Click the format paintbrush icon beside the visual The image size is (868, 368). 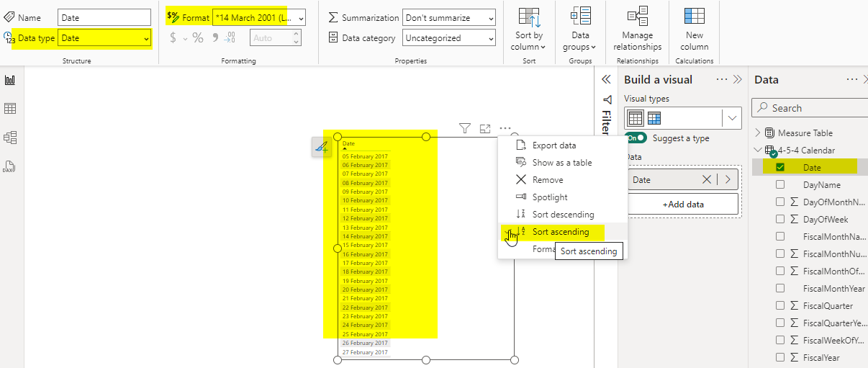tap(322, 148)
